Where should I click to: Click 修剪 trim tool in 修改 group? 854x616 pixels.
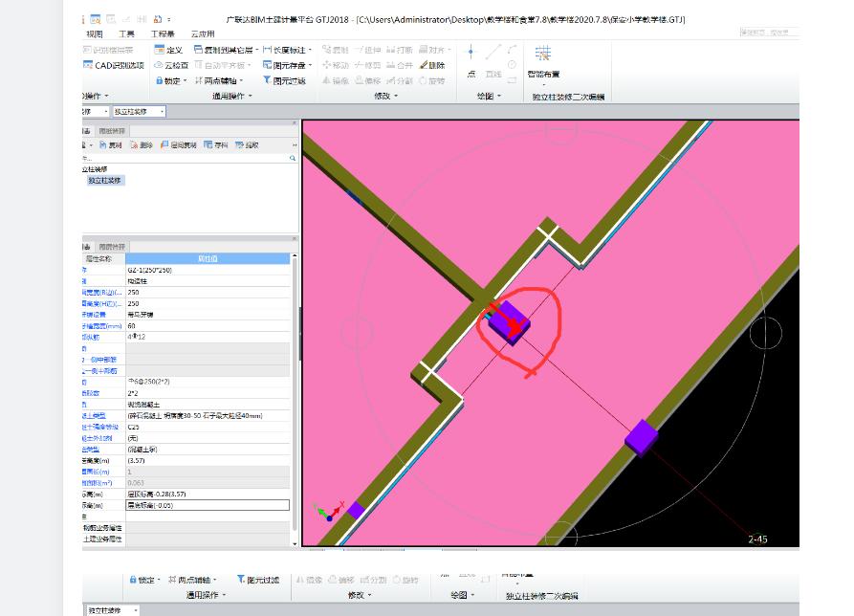click(x=367, y=65)
